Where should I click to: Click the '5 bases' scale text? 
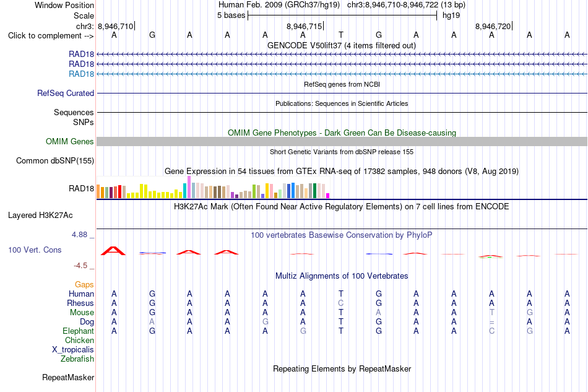(x=231, y=15)
